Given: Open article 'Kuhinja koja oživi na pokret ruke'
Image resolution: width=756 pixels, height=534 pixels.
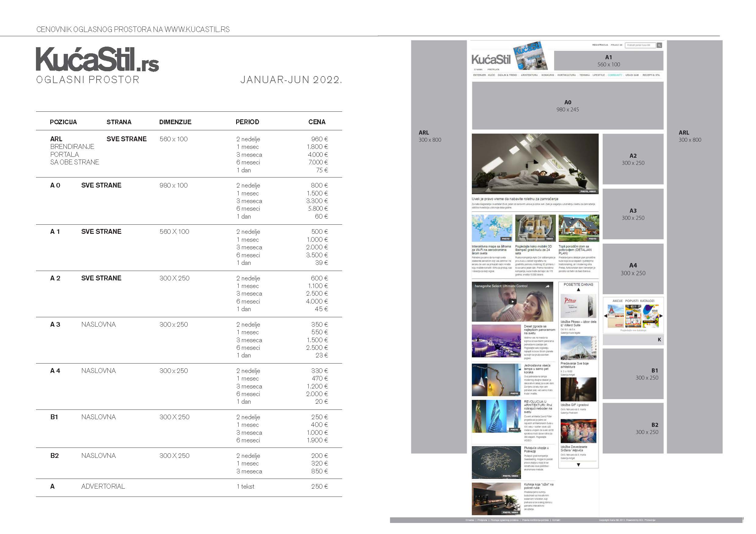Looking at the screenshot, I should (539, 486).
